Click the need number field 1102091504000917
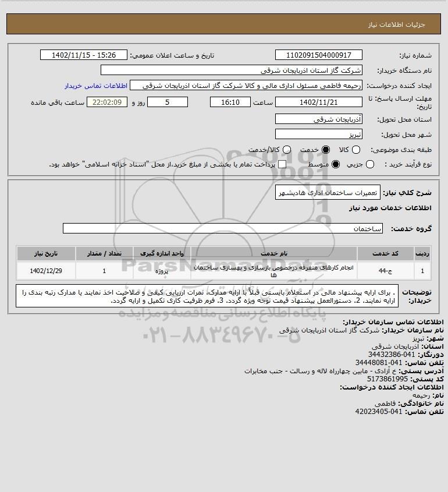The height and width of the screenshot is (492, 448). 318,55
